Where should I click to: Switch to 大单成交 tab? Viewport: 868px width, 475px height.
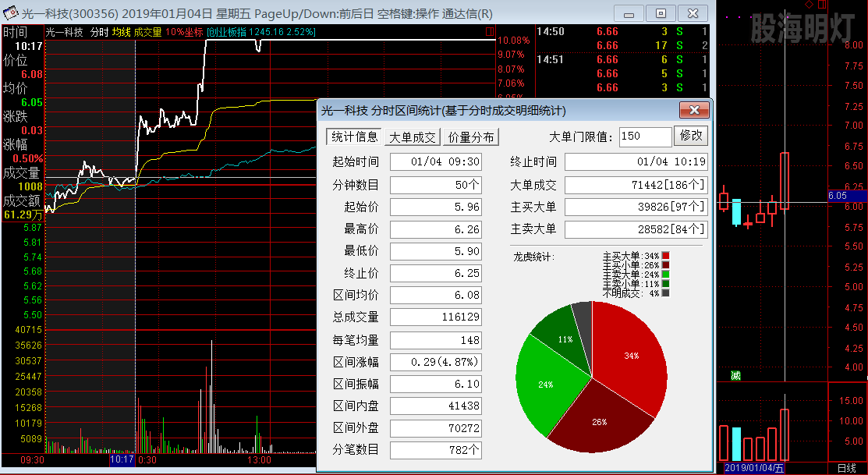tap(413, 137)
